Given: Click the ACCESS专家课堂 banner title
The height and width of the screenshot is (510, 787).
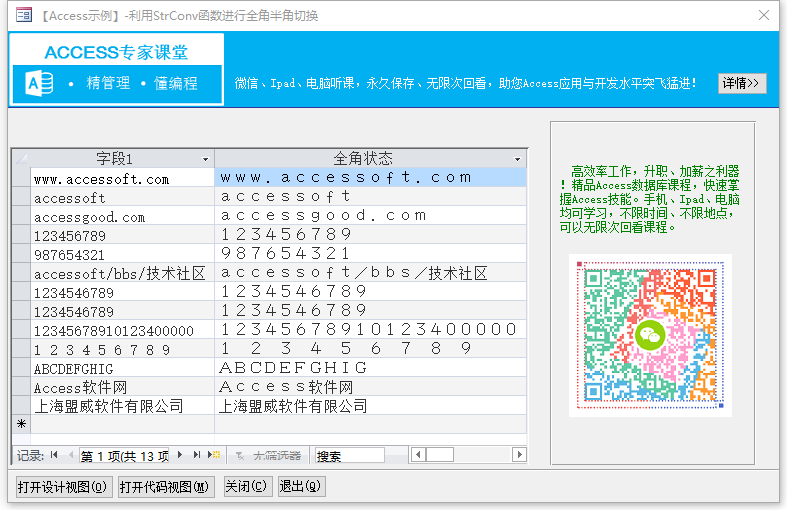Looking at the screenshot, I should point(116,52).
